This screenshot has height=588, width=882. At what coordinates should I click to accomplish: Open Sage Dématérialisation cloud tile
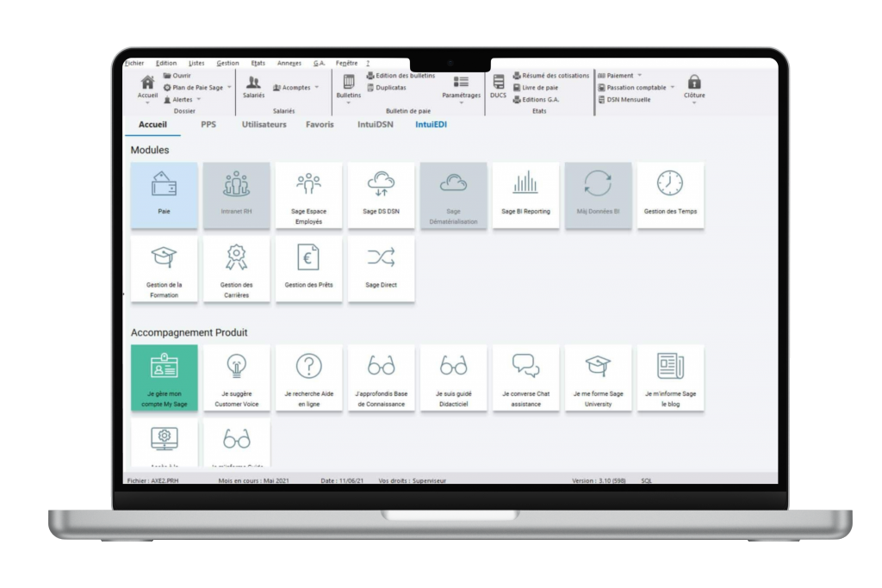453,195
